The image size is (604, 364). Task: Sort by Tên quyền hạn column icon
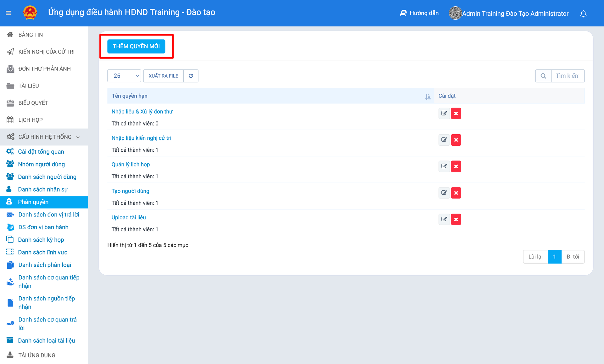[x=428, y=97]
